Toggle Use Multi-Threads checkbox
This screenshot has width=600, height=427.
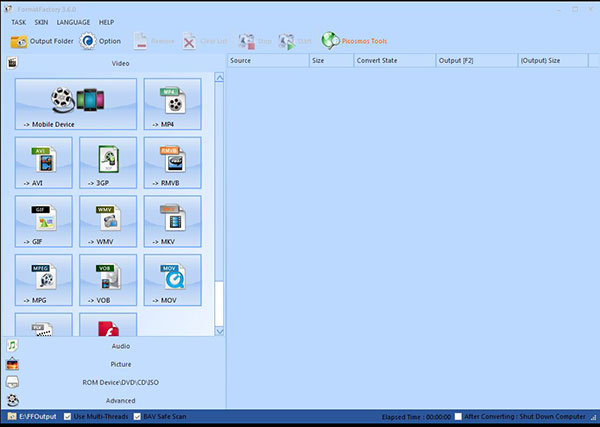67,416
